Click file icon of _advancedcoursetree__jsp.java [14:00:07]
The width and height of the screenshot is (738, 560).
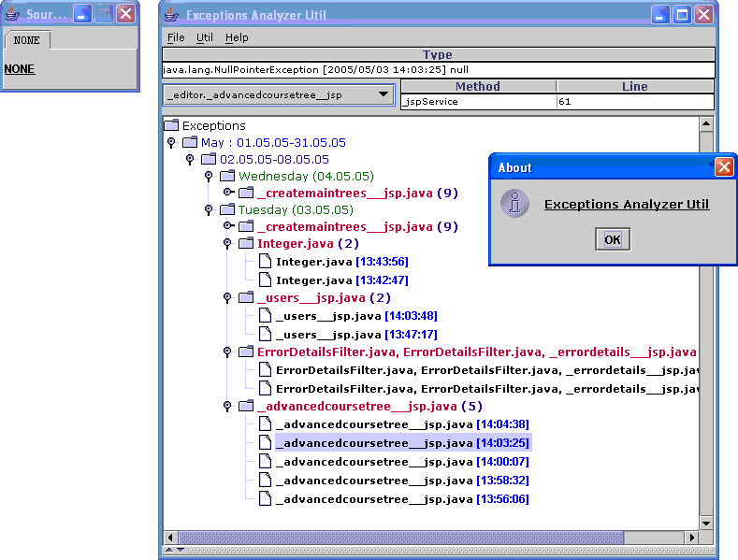click(x=265, y=462)
